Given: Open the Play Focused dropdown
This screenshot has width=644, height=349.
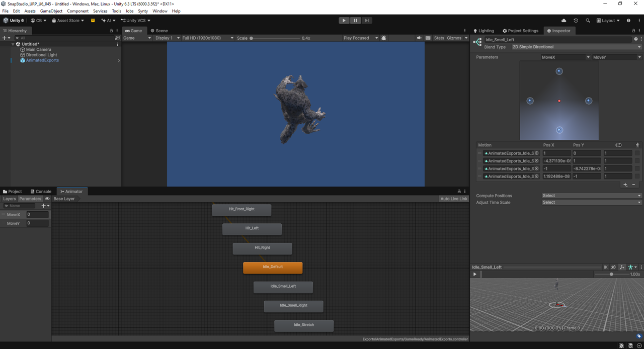Looking at the screenshot, I should pyautogui.click(x=360, y=38).
